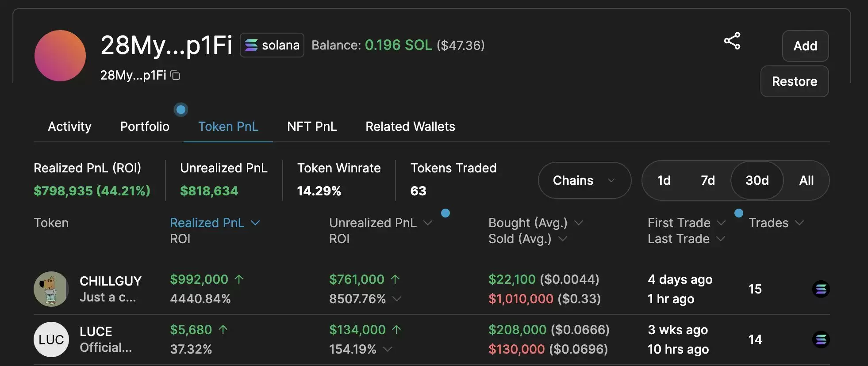This screenshot has height=366, width=868.
Task: Click the Solana icon in CHILLGUY row
Action: [x=821, y=289]
